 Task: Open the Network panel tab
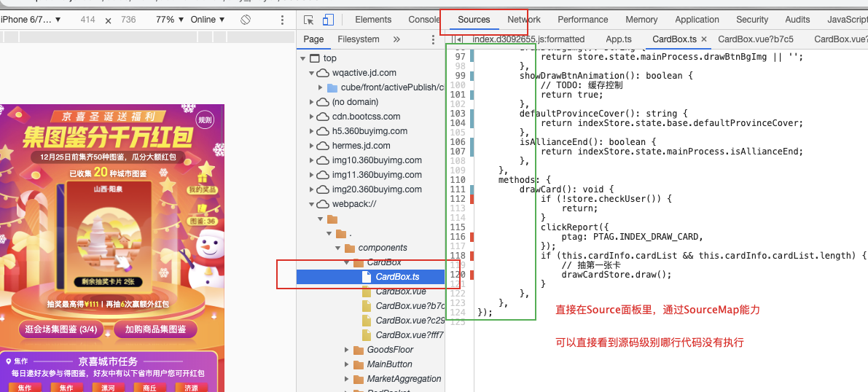point(524,20)
